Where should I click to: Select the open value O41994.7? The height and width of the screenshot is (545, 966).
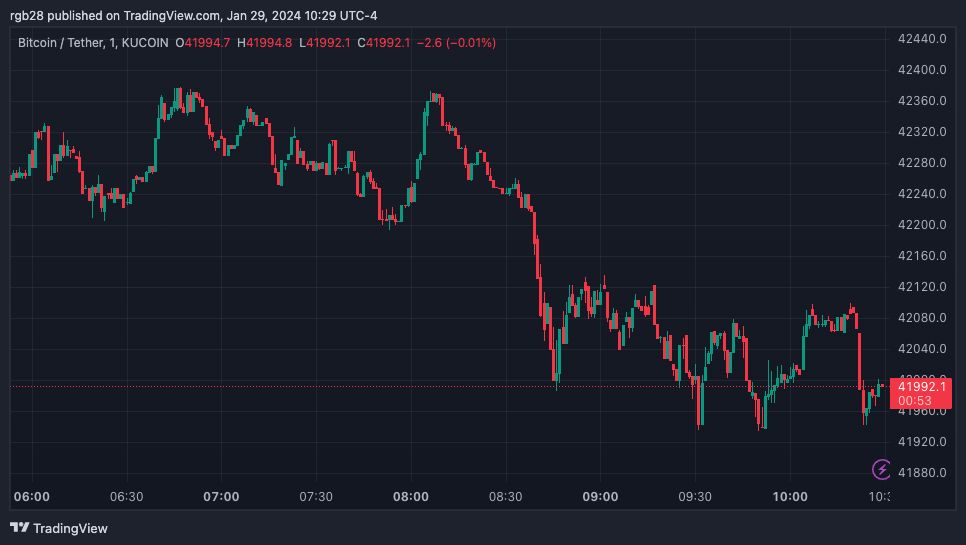coord(203,43)
